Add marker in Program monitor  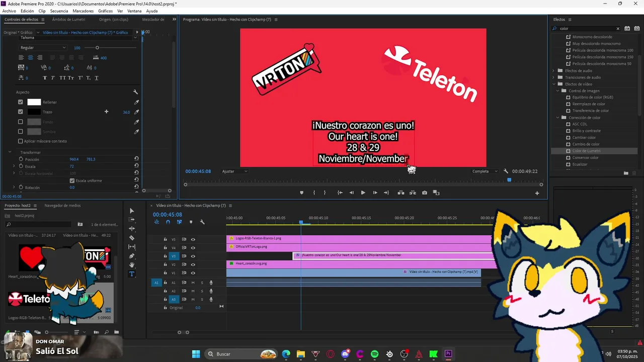coord(302,193)
